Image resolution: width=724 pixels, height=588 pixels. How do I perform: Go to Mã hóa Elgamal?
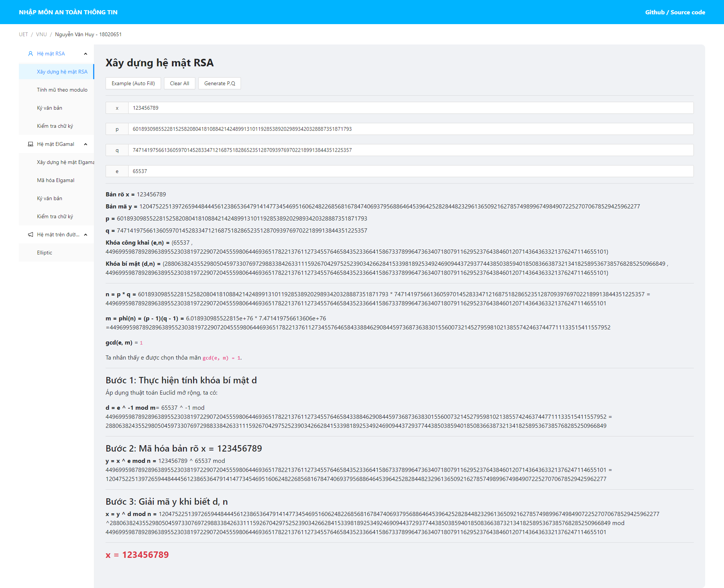pyautogui.click(x=55, y=180)
